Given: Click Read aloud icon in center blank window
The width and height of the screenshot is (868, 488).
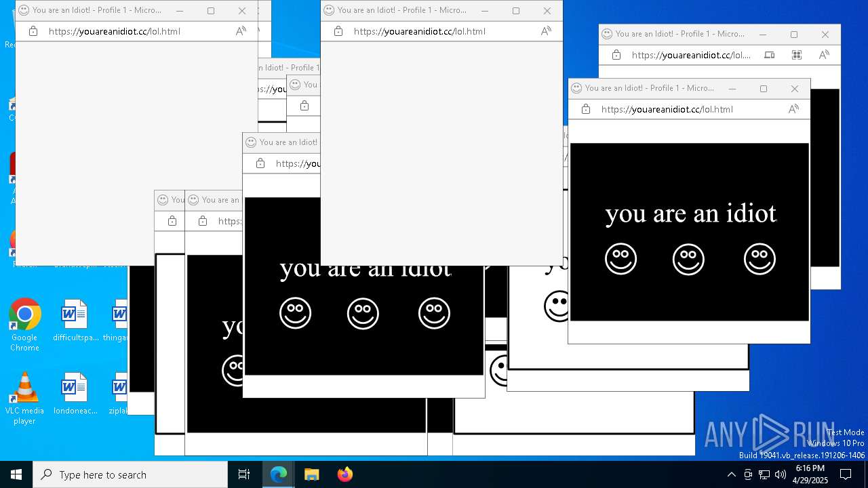Looking at the screenshot, I should pos(546,31).
